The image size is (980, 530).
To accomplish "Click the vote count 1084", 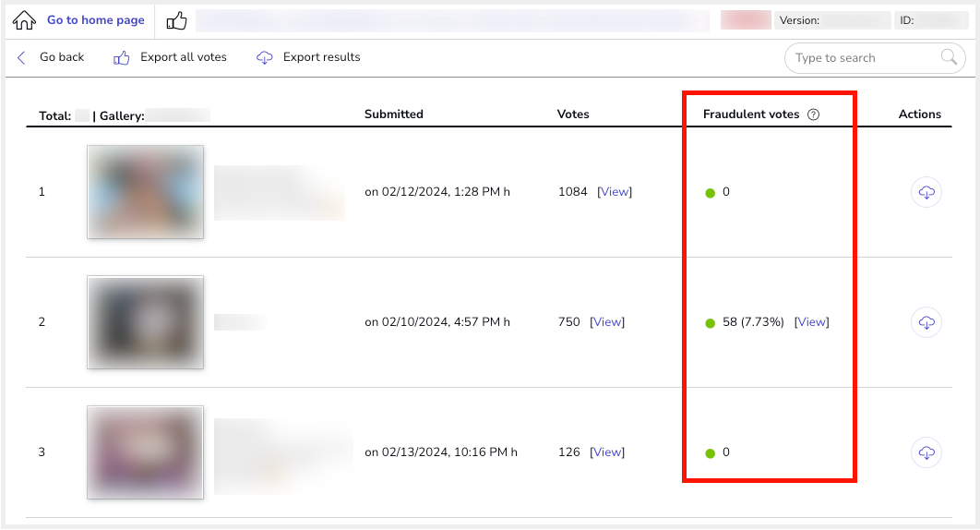I will (572, 192).
